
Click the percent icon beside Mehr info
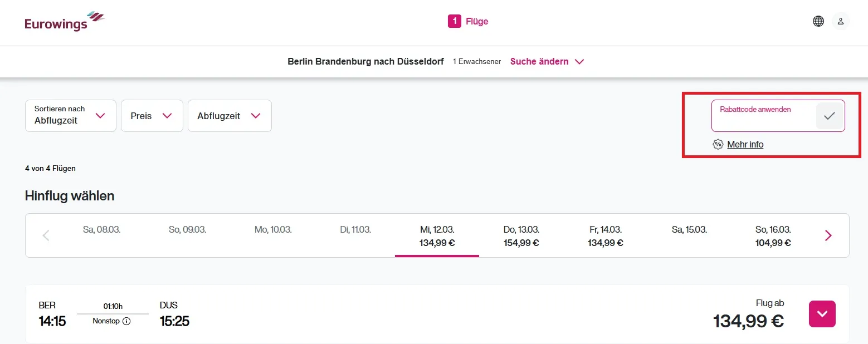[718, 144]
